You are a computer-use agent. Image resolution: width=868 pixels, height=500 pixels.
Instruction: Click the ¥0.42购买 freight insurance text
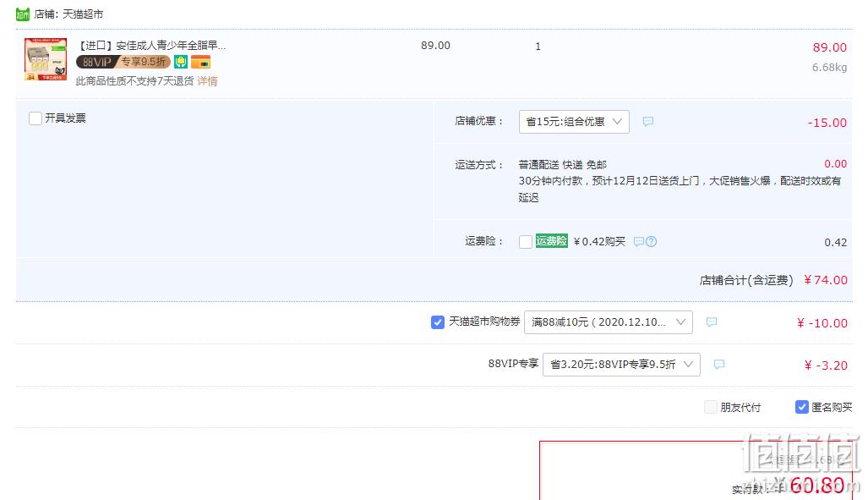[x=599, y=242]
